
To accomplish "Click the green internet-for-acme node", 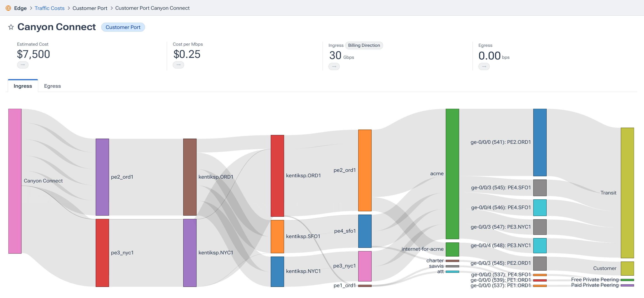I will tap(452, 249).
